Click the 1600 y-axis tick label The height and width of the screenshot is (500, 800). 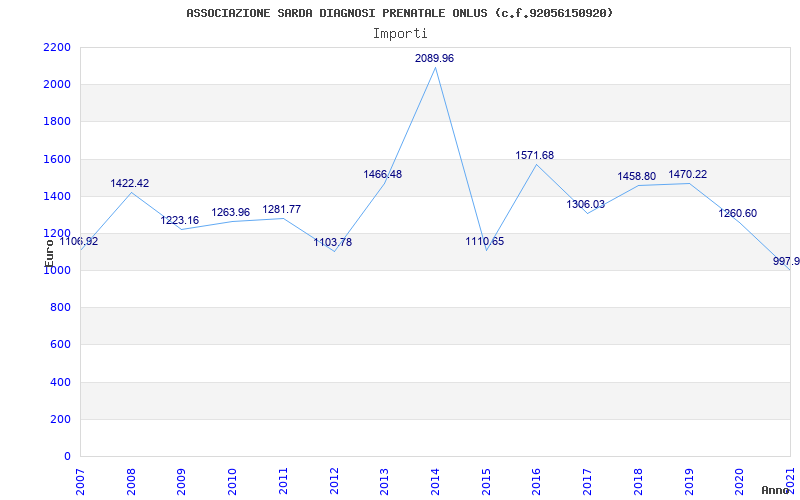[57, 159]
